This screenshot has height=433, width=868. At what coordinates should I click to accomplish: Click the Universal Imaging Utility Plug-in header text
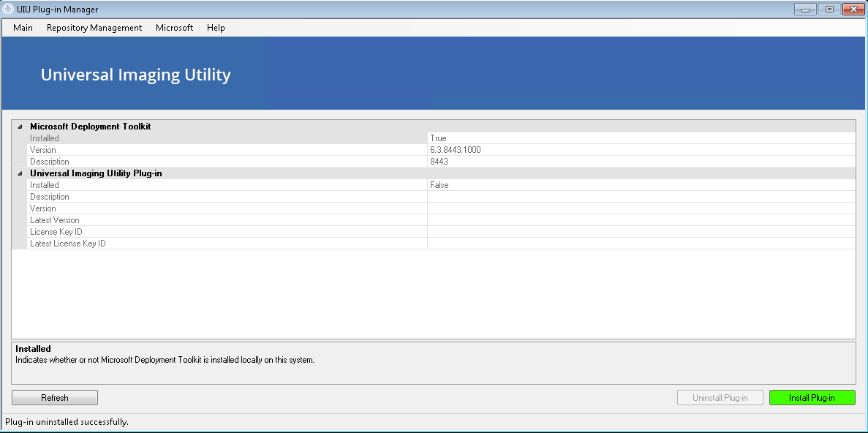pyautogui.click(x=96, y=173)
